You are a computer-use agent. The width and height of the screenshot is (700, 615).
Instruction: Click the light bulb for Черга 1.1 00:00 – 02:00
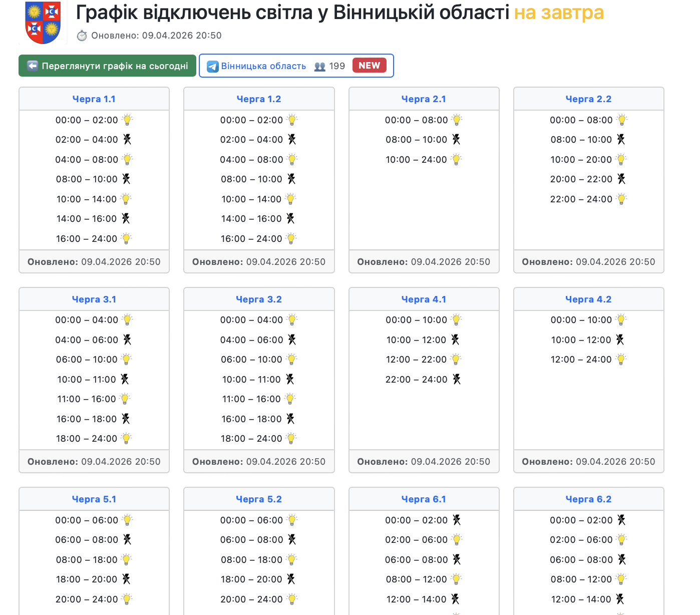[x=127, y=120]
